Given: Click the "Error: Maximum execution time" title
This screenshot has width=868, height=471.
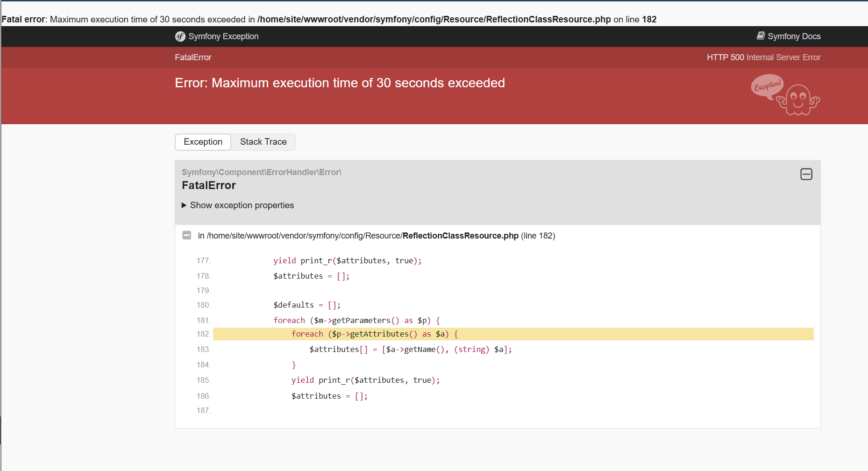Looking at the screenshot, I should (x=340, y=83).
